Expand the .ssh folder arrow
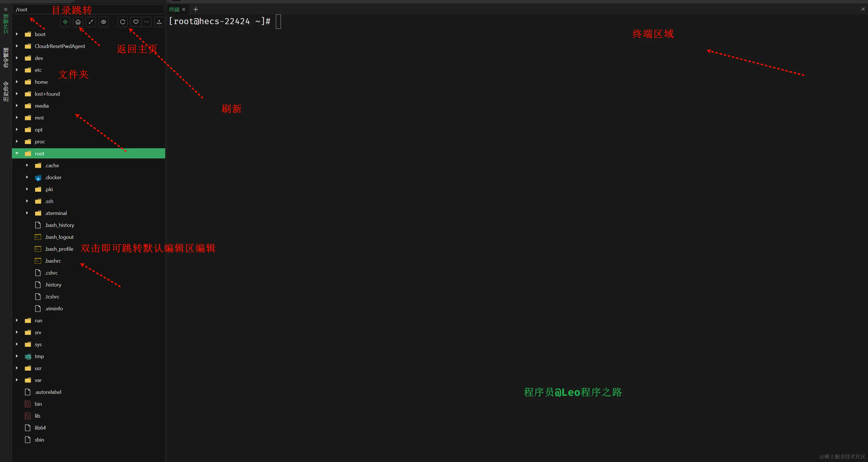 pyautogui.click(x=27, y=201)
